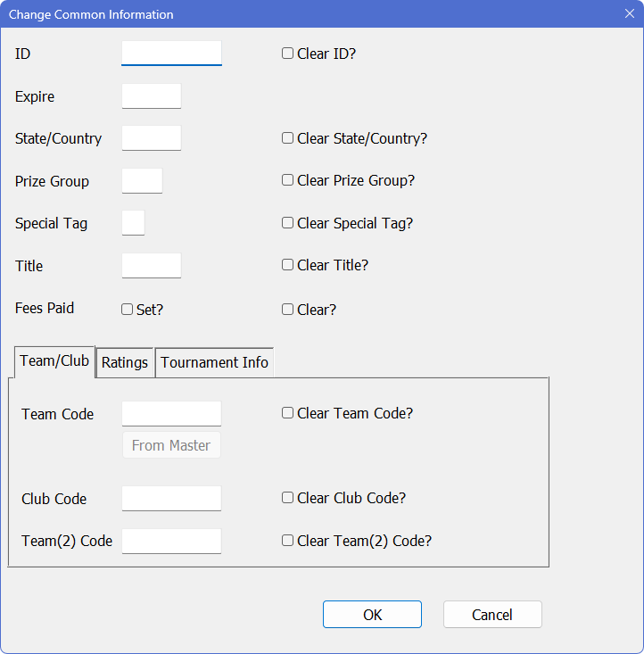
Task: Check the Fees Paid Set? box
Action: 128,310
